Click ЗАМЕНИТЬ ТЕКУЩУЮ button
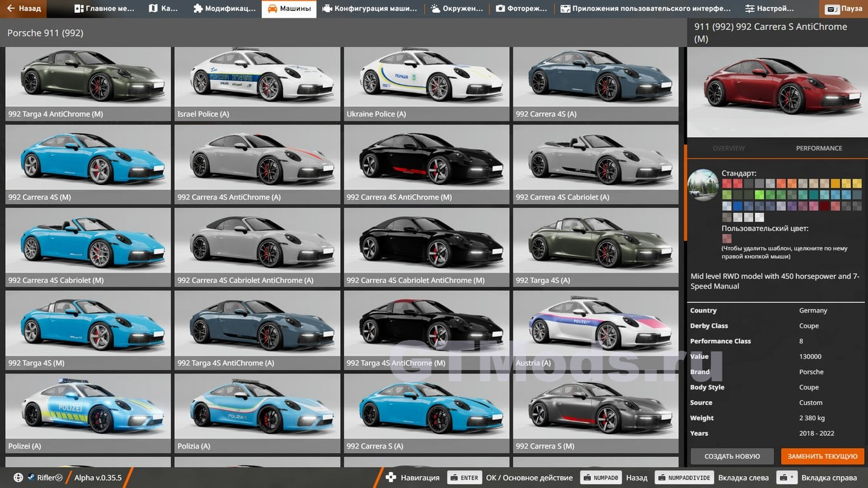 tap(823, 456)
